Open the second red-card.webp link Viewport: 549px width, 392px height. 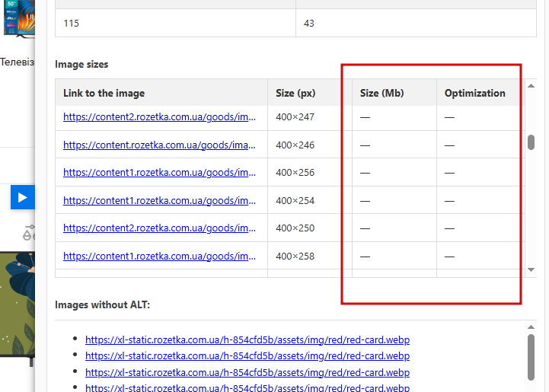(247, 356)
